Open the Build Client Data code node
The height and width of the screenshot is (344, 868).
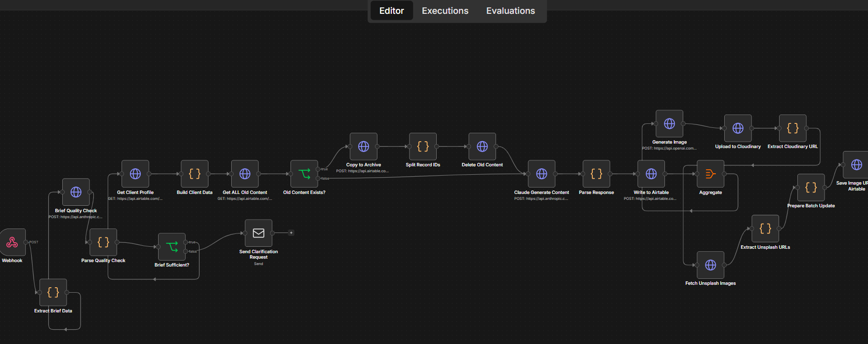tap(195, 174)
